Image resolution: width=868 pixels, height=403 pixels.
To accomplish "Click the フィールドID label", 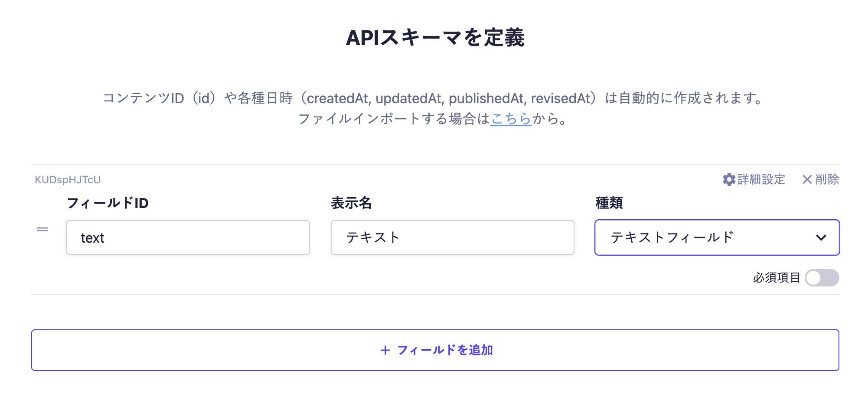I will (108, 203).
